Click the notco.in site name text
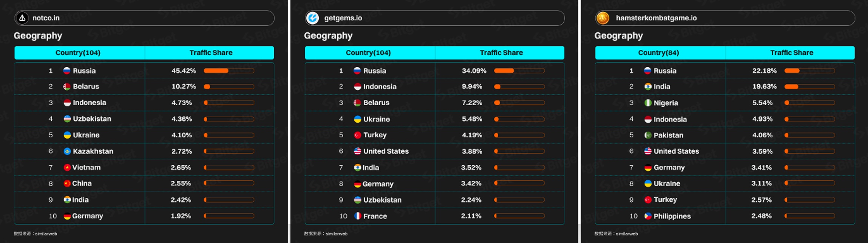Screen dimensions: 868x243 pos(46,18)
